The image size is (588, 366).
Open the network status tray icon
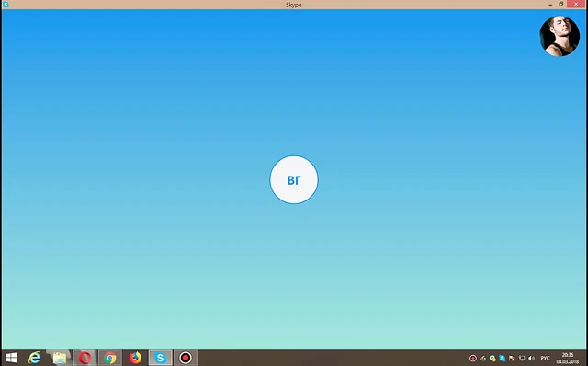click(522, 359)
